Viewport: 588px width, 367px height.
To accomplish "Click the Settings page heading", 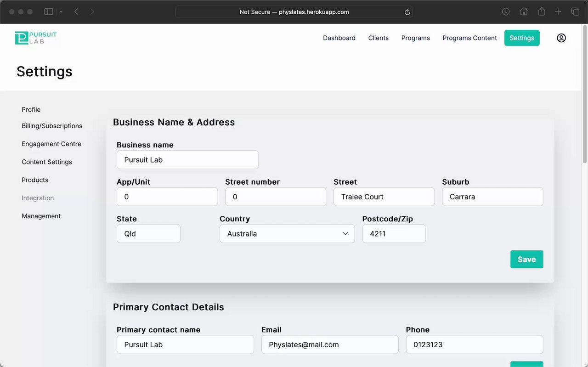I will click(x=45, y=72).
